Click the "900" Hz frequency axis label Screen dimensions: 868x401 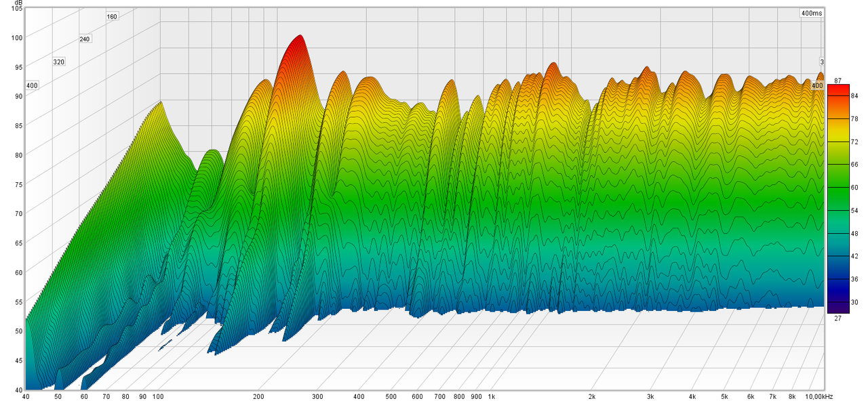tap(476, 396)
